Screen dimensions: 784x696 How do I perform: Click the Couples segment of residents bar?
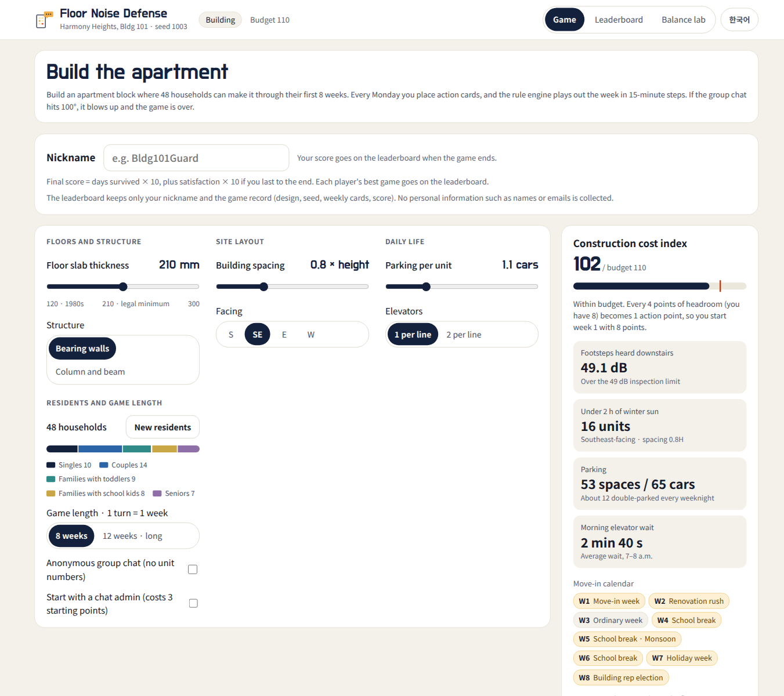(100, 449)
